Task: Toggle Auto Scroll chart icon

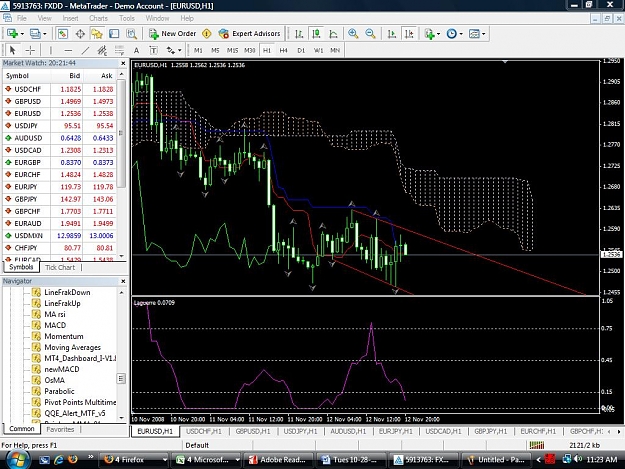Action: point(392,34)
